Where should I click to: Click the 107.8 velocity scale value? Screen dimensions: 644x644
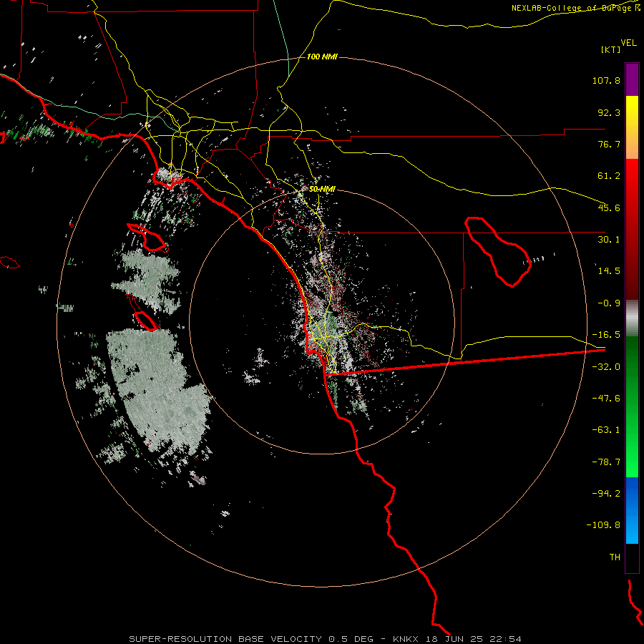point(606,80)
